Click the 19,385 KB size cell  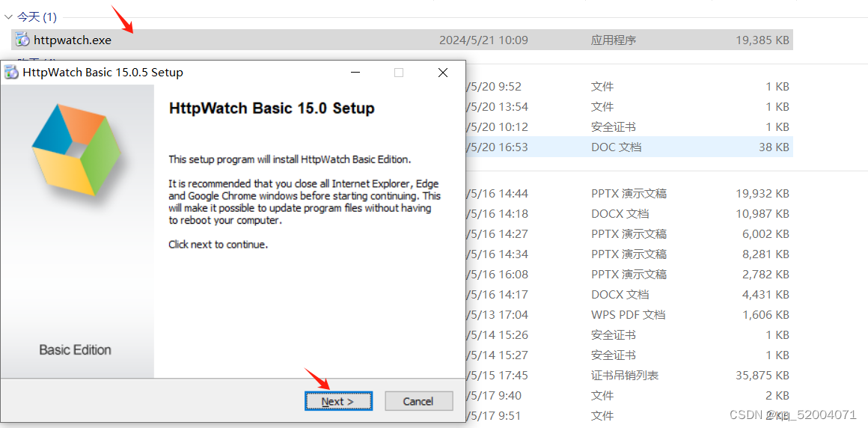pyautogui.click(x=762, y=40)
